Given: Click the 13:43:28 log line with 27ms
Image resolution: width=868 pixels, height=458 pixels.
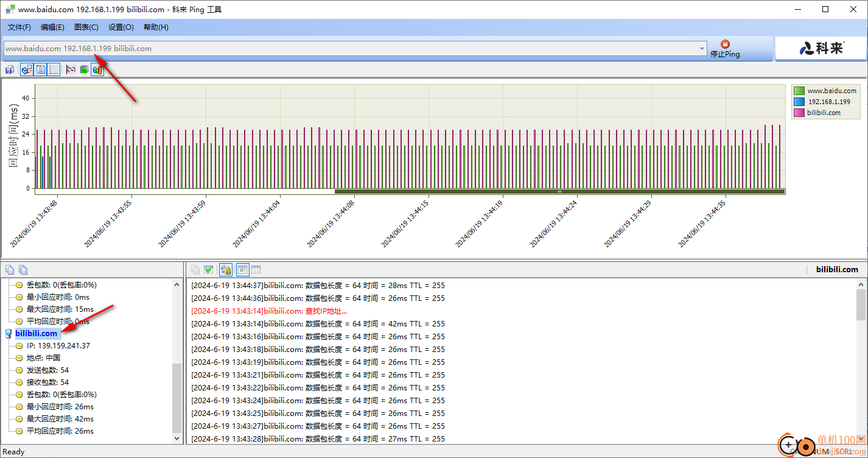Looking at the screenshot, I should tap(318, 439).
